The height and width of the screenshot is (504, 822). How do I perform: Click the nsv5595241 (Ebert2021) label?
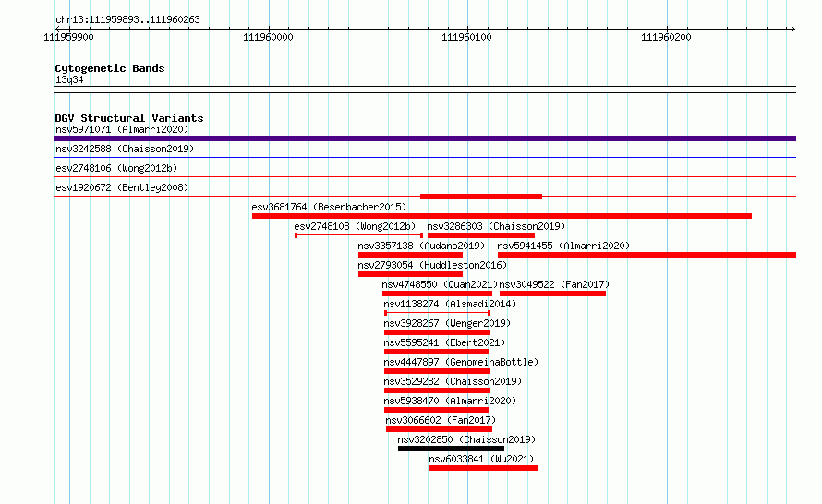pos(444,342)
